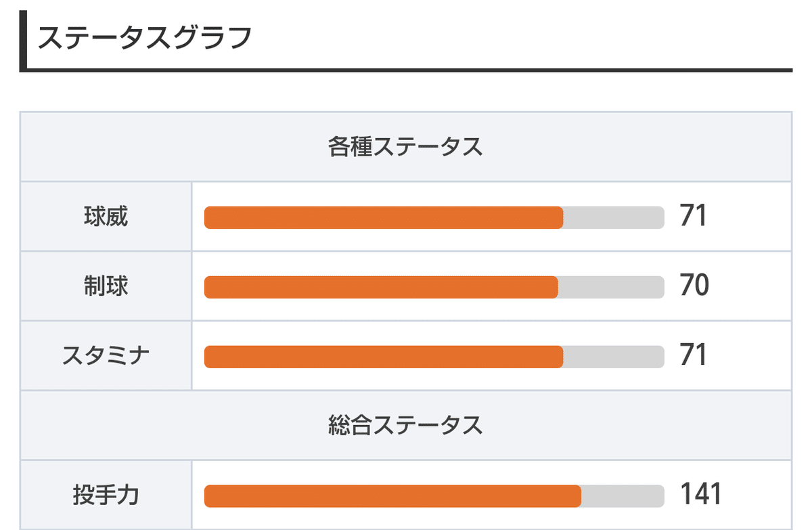
Task: Click the orange 制球 progress bar
Action: (x=381, y=287)
